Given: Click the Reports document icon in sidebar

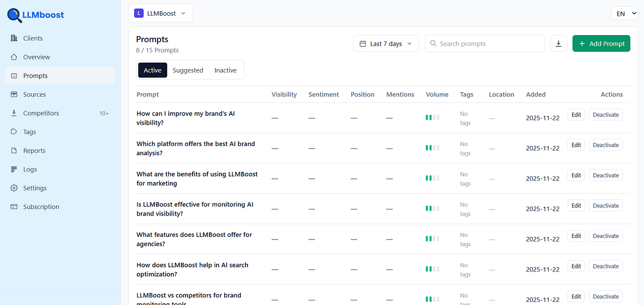Looking at the screenshot, I should coord(14,151).
